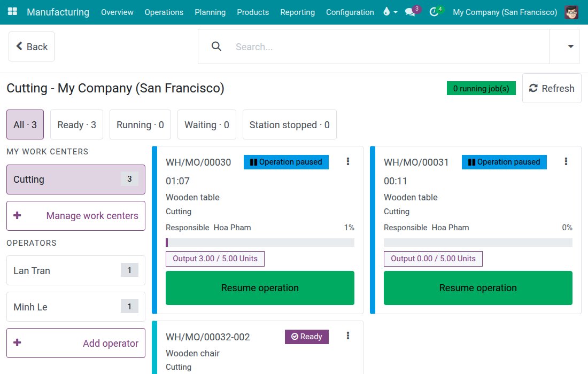Open the kebab menu on WH/MO/00031 card
The width and height of the screenshot is (588, 374).
[566, 161]
